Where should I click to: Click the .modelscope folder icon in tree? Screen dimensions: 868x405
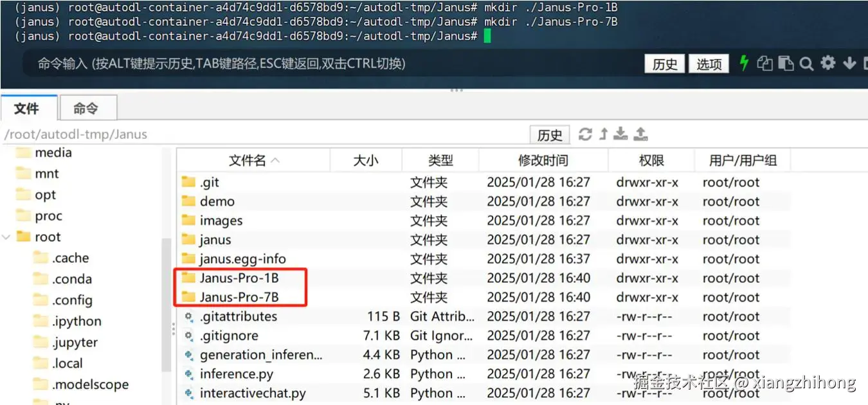pos(41,384)
